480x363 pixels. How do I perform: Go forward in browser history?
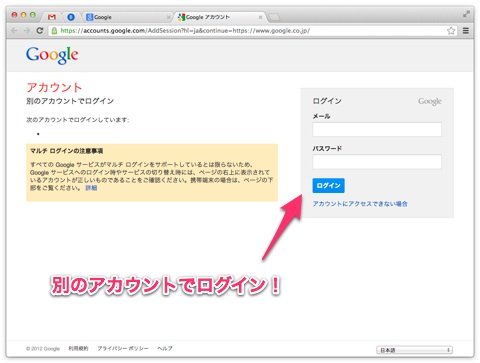point(27,31)
